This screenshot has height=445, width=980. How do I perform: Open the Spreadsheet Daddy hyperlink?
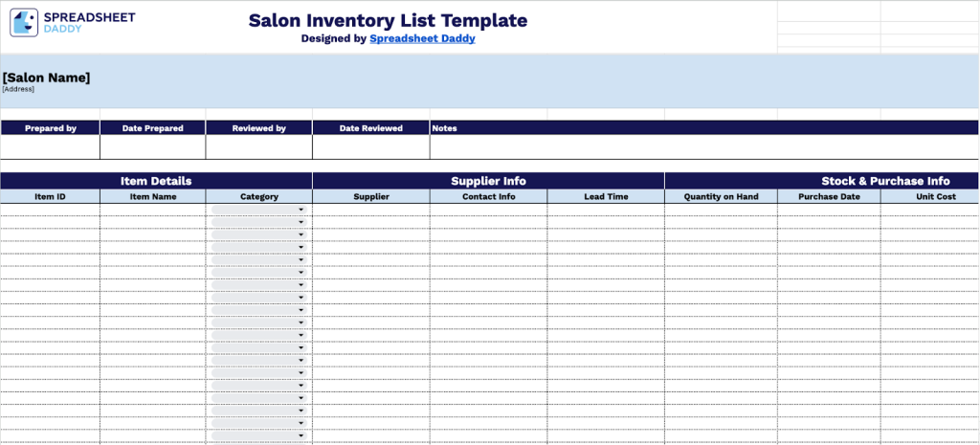pyautogui.click(x=422, y=39)
